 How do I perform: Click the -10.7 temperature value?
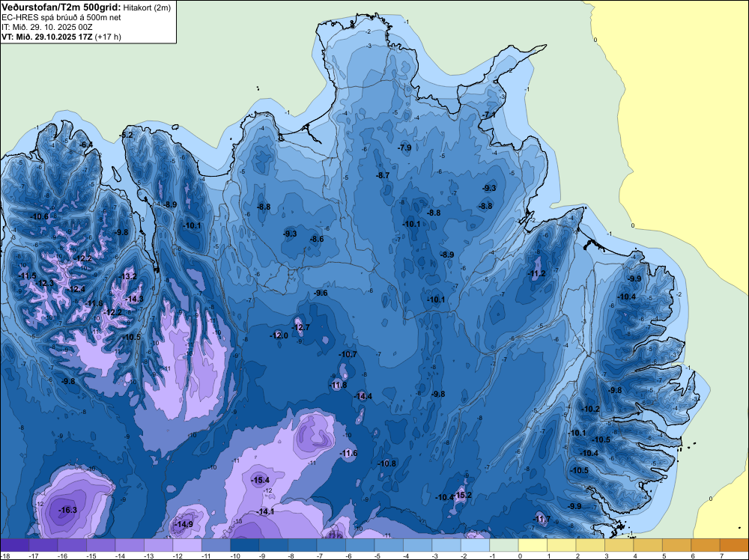[x=348, y=354]
